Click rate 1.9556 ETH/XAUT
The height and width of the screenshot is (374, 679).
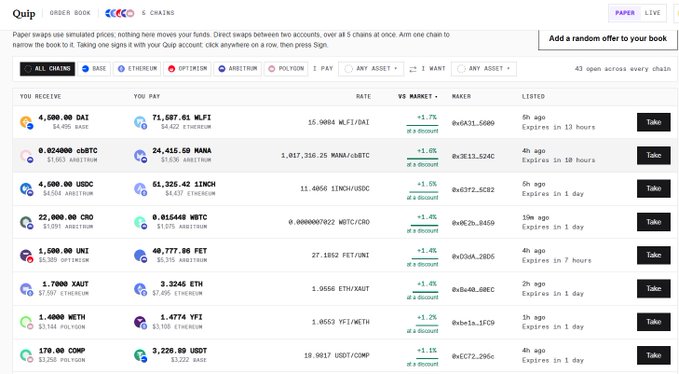point(340,289)
